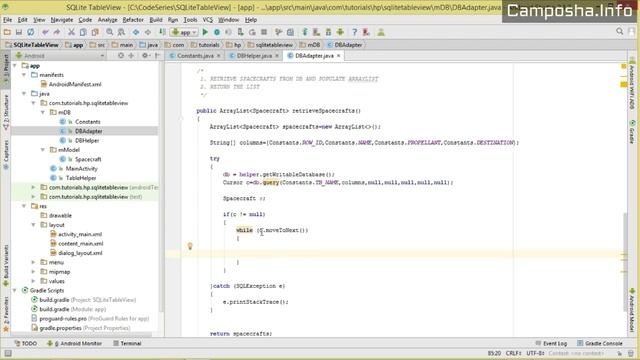Toggle the Android Model side tab

[x=632, y=309]
